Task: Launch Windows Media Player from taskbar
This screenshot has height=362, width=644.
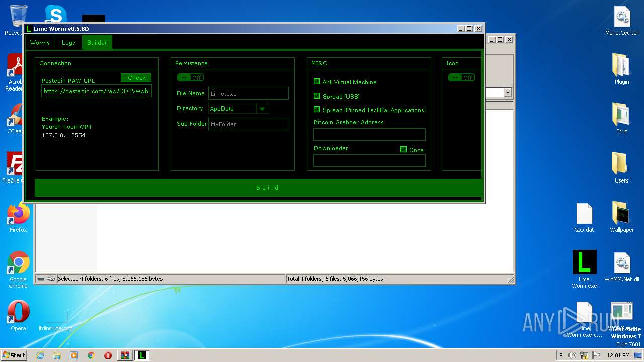Action: pos(74,355)
